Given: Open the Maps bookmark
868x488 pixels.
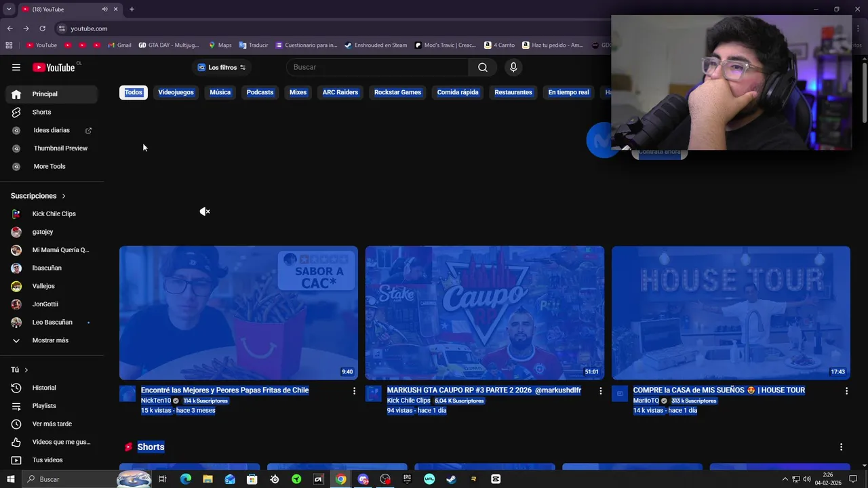Looking at the screenshot, I should (220, 45).
